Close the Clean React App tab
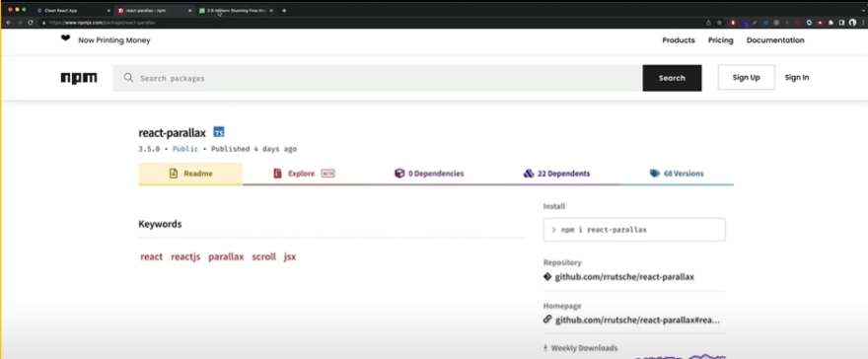Image resolution: width=868 pixels, height=359 pixels. (x=108, y=11)
